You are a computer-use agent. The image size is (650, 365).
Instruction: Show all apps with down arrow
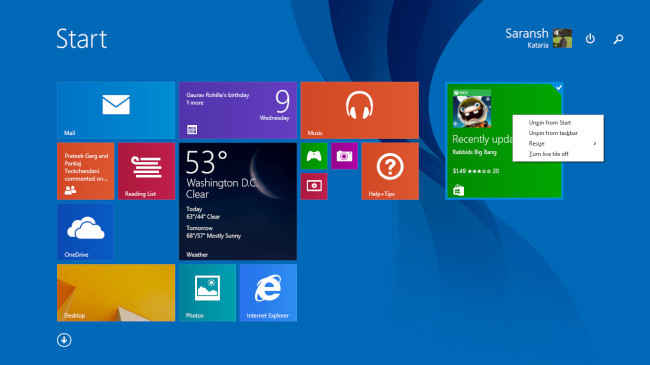pyautogui.click(x=64, y=340)
